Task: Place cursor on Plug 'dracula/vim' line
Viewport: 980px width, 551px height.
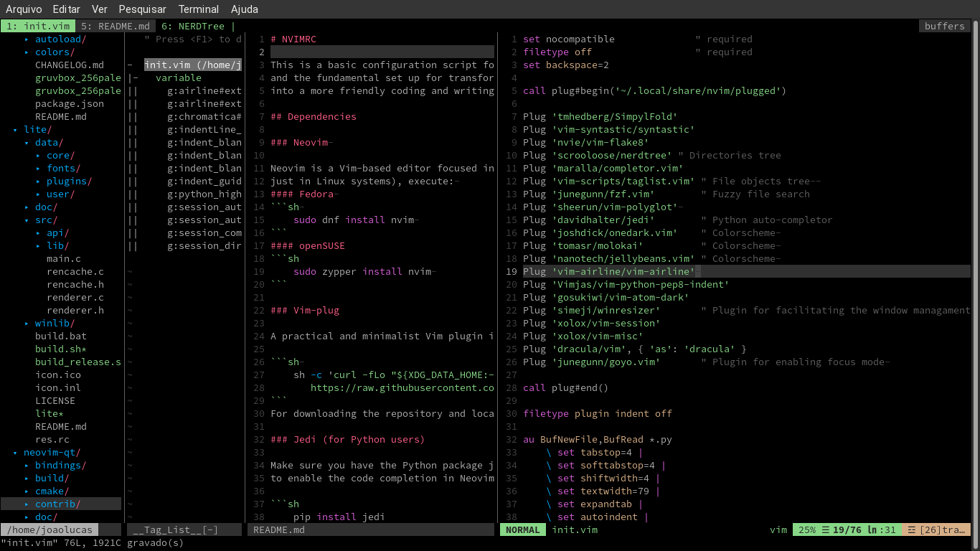Action: [635, 349]
